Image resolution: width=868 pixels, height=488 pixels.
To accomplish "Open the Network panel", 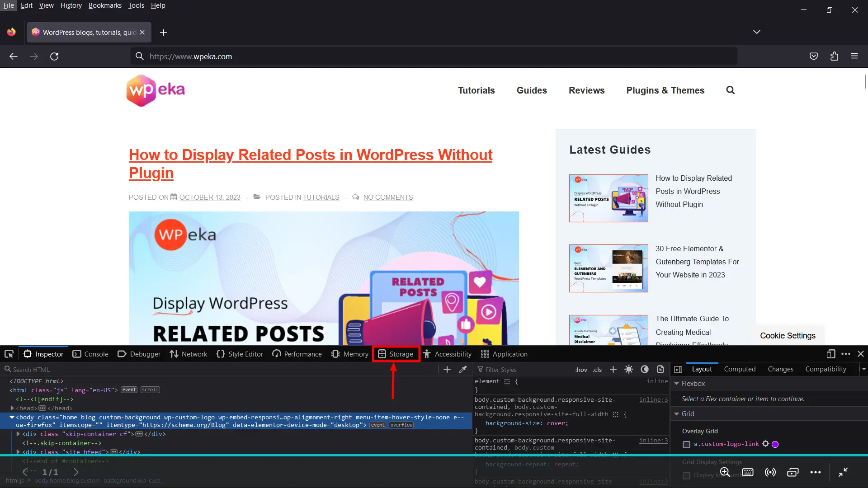I will [x=189, y=354].
